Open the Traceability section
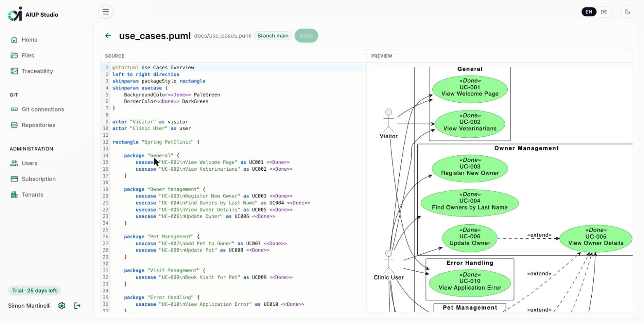The width and height of the screenshot is (644, 324). [37, 71]
